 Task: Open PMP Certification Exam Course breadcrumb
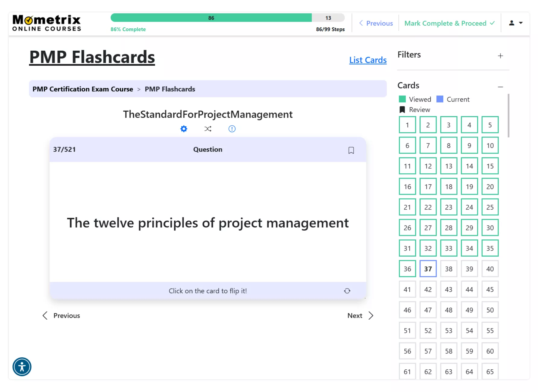tap(83, 89)
